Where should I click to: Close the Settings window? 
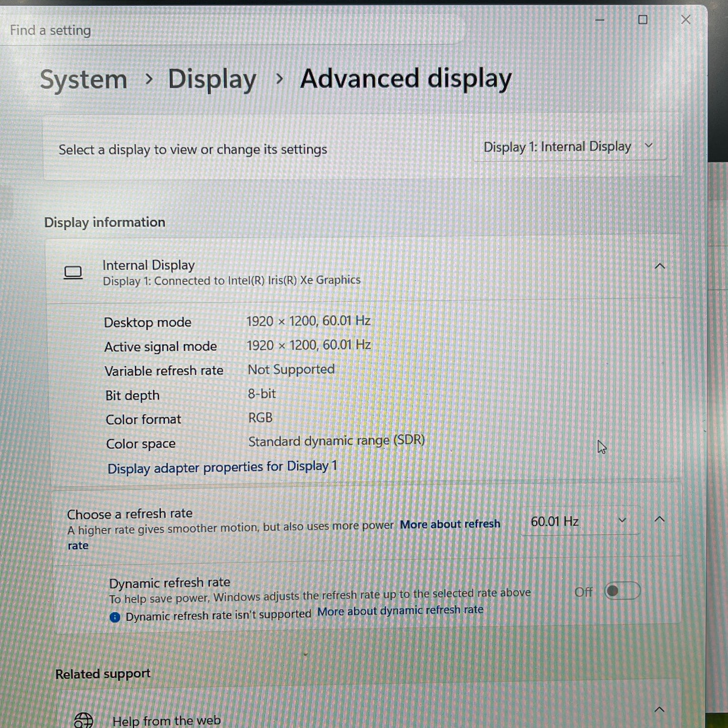[x=686, y=20]
